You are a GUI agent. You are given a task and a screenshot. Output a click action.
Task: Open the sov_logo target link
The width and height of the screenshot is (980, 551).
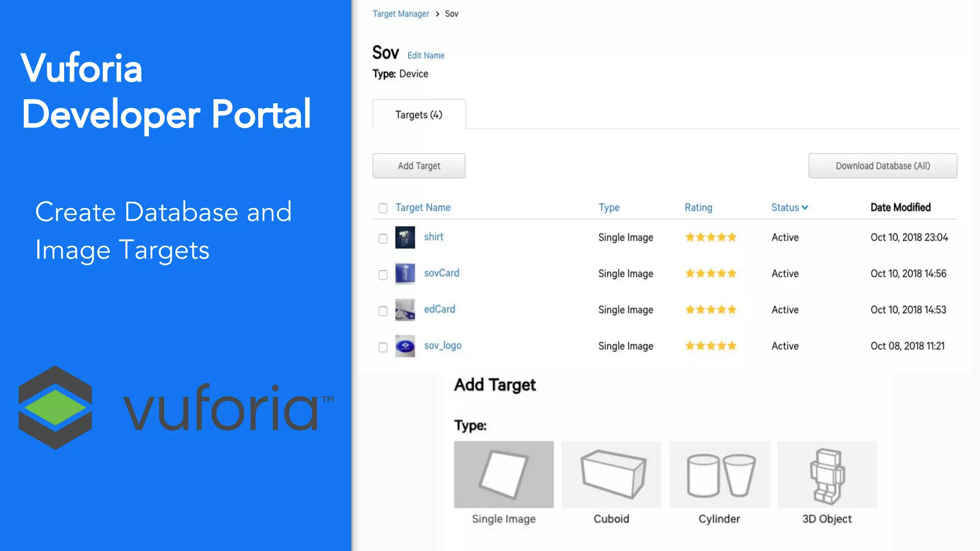click(443, 346)
